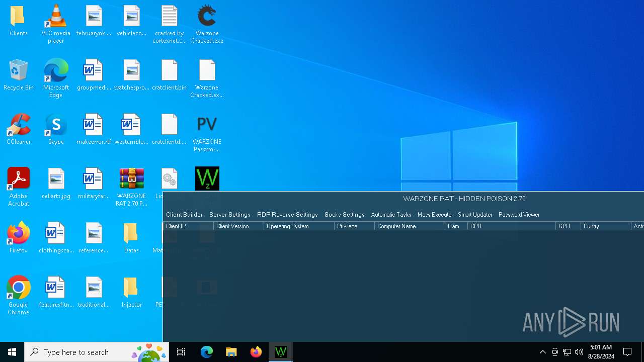The height and width of the screenshot is (362, 644).
Task: Show hidden system tray icons
Action: (x=542, y=352)
